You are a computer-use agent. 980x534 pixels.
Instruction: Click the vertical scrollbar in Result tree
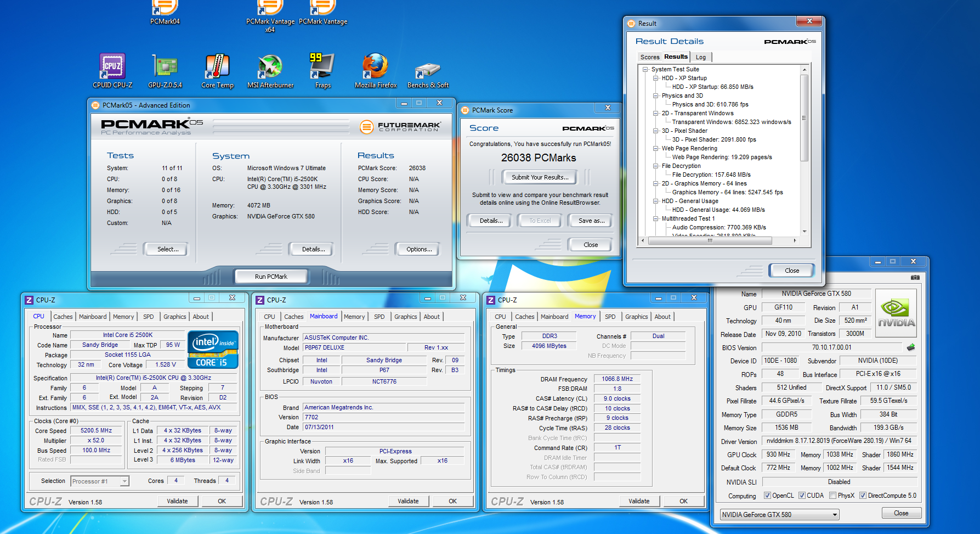click(x=805, y=118)
